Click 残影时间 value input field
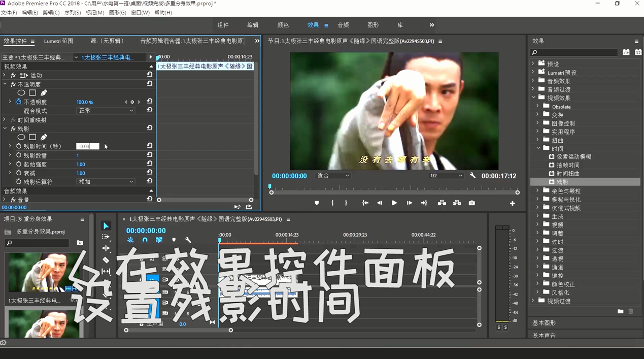644x359 pixels. pyautogui.click(x=88, y=146)
